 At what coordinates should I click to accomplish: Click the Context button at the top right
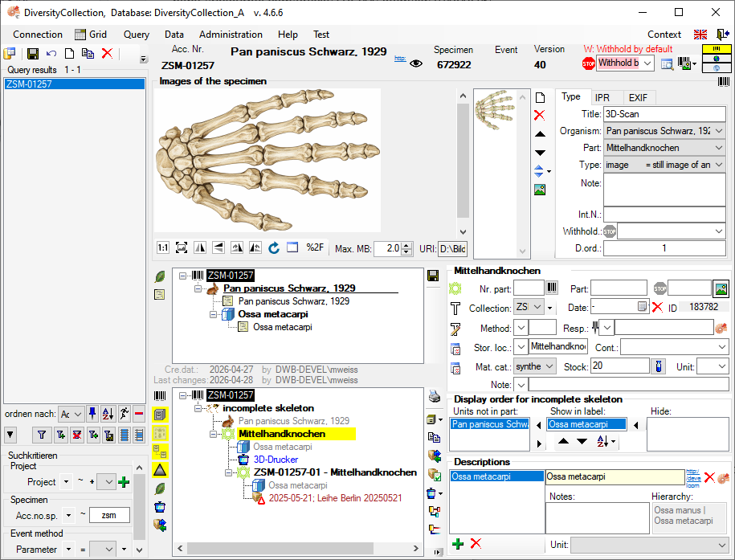pos(664,35)
